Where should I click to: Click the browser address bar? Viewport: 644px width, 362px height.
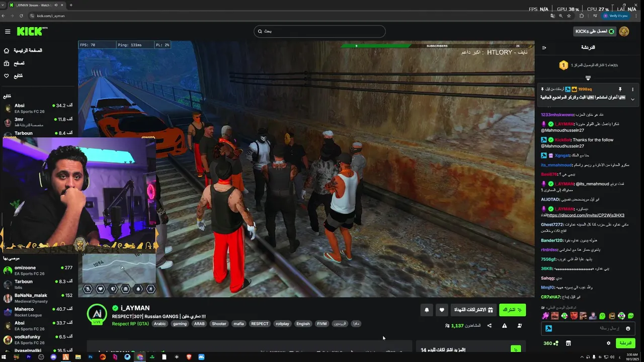pos(287,16)
